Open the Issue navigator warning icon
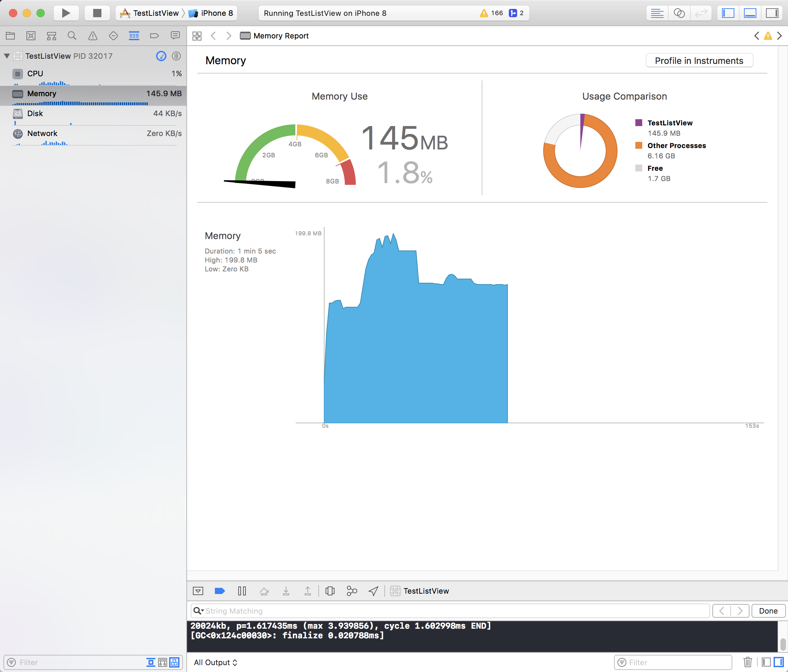The height and width of the screenshot is (672, 788). click(x=92, y=36)
